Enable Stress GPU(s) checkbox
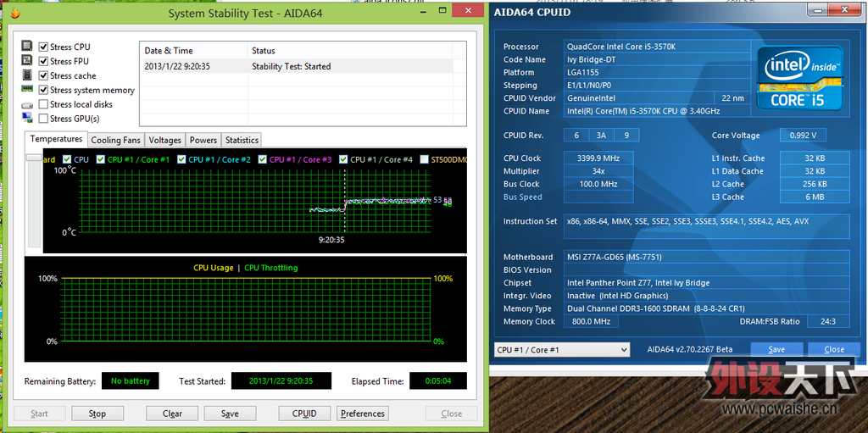 coord(43,119)
